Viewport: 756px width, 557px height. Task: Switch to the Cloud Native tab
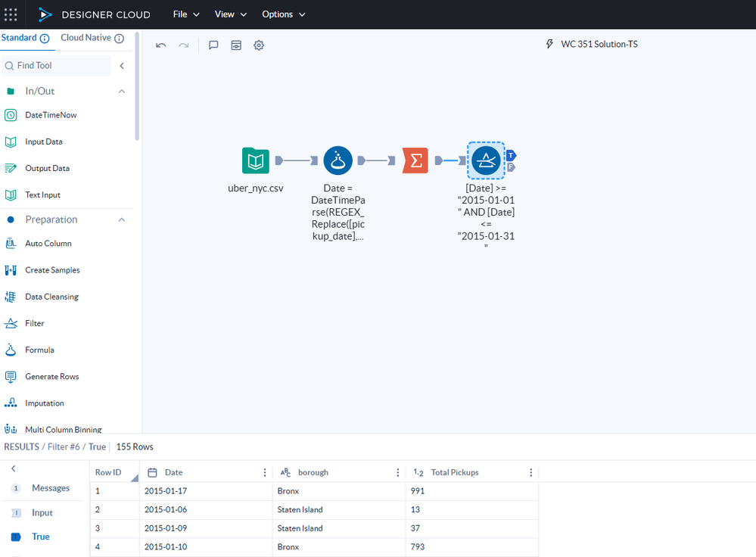pos(86,38)
